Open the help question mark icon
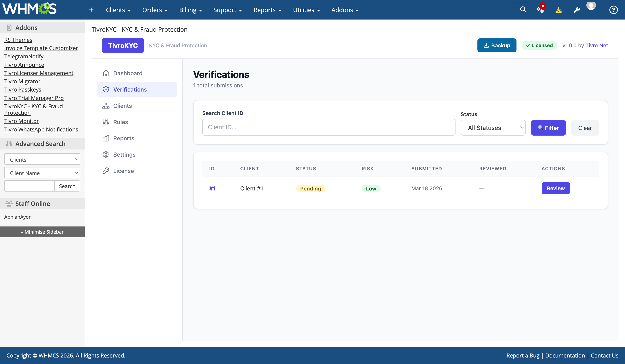This screenshot has width=625, height=364. [613, 10]
